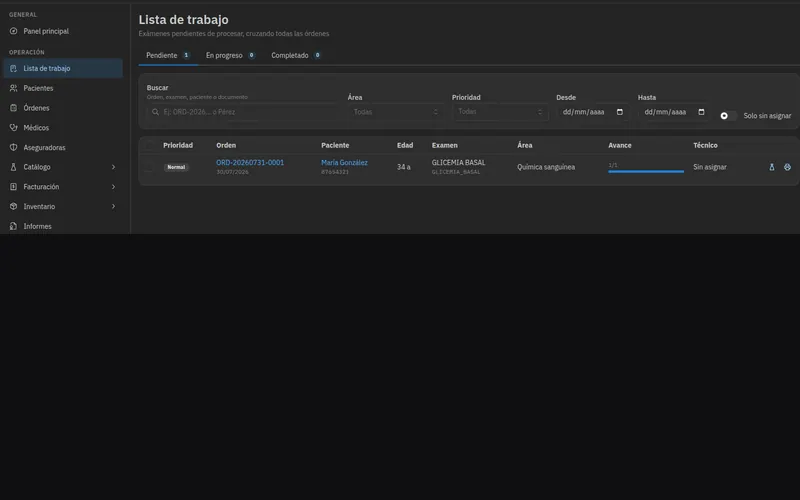The height and width of the screenshot is (500, 800).
Task: Open Órdenes in the sidebar
Action: (63, 108)
